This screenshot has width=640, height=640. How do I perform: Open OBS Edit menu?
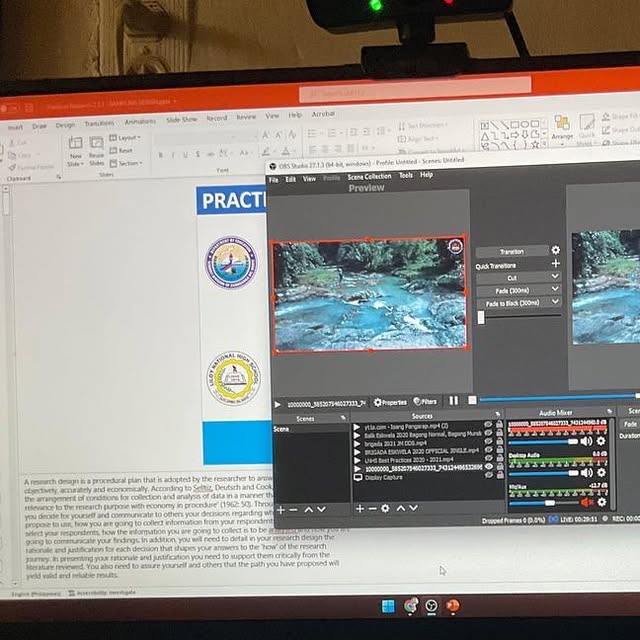[290, 179]
